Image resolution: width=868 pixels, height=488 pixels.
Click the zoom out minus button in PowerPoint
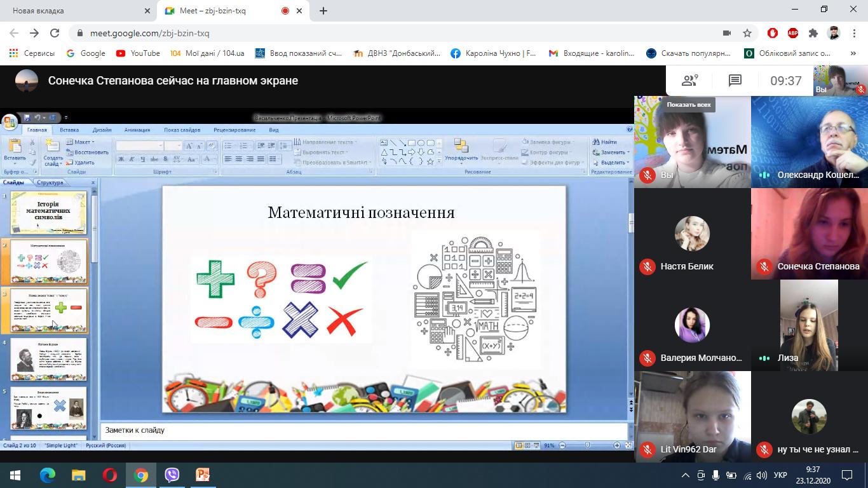pyautogui.click(x=562, y=445)
